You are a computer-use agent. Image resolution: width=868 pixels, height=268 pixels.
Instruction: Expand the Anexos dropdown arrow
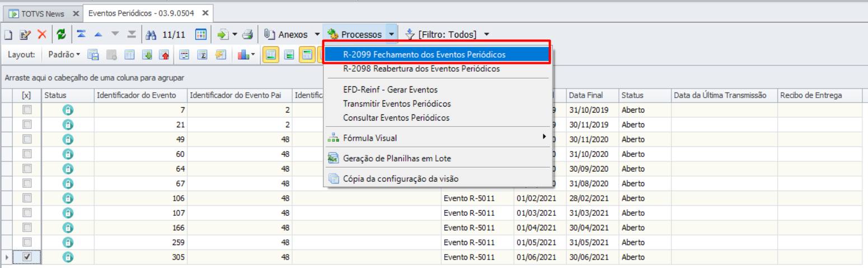(317, 35)
